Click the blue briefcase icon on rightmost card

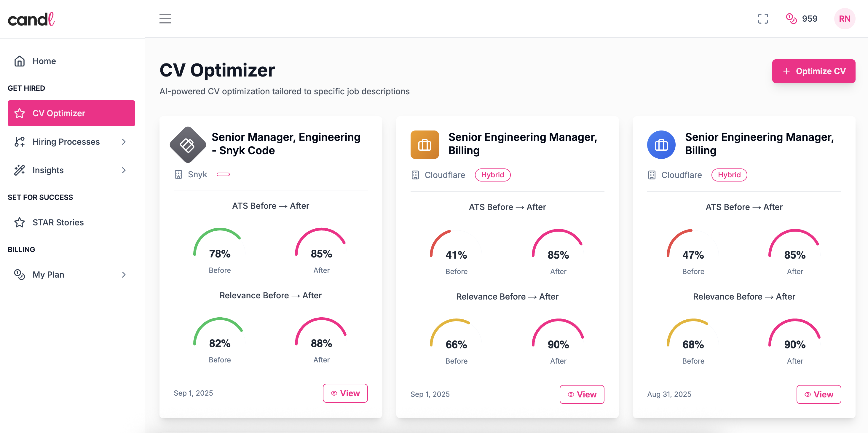(x=661, y=144)
